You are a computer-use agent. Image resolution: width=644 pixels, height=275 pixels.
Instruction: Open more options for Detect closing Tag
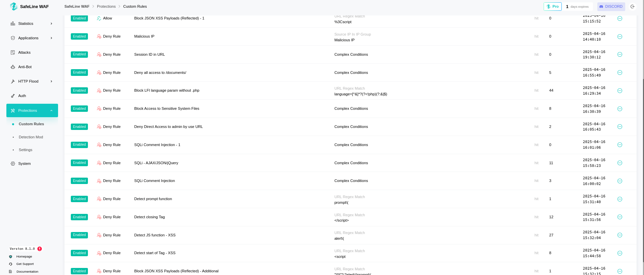point(620,217)
